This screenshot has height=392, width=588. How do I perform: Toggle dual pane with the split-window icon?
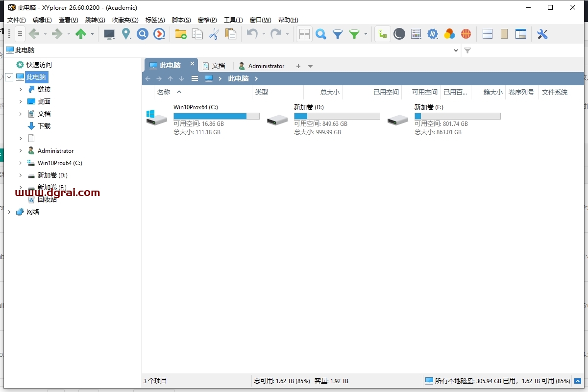click(488, 34)
